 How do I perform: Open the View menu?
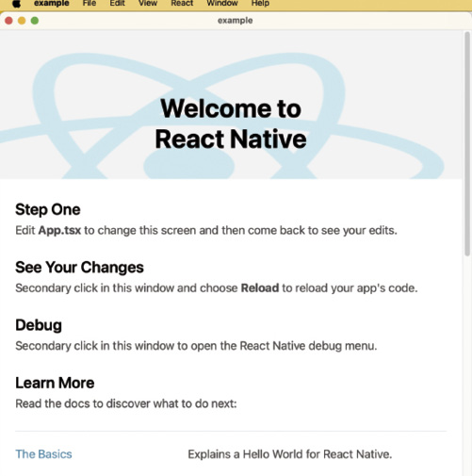click(x=148, y=3)
